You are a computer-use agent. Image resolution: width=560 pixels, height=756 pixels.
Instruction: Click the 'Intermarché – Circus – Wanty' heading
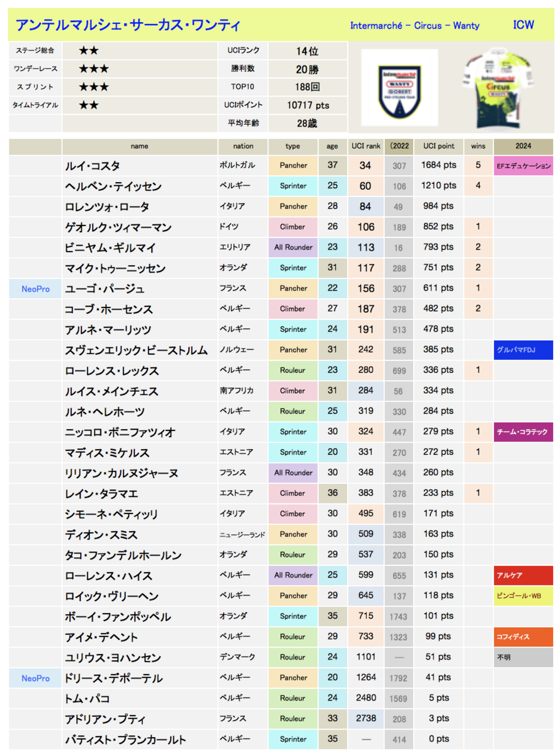click(x=414, y=26)
